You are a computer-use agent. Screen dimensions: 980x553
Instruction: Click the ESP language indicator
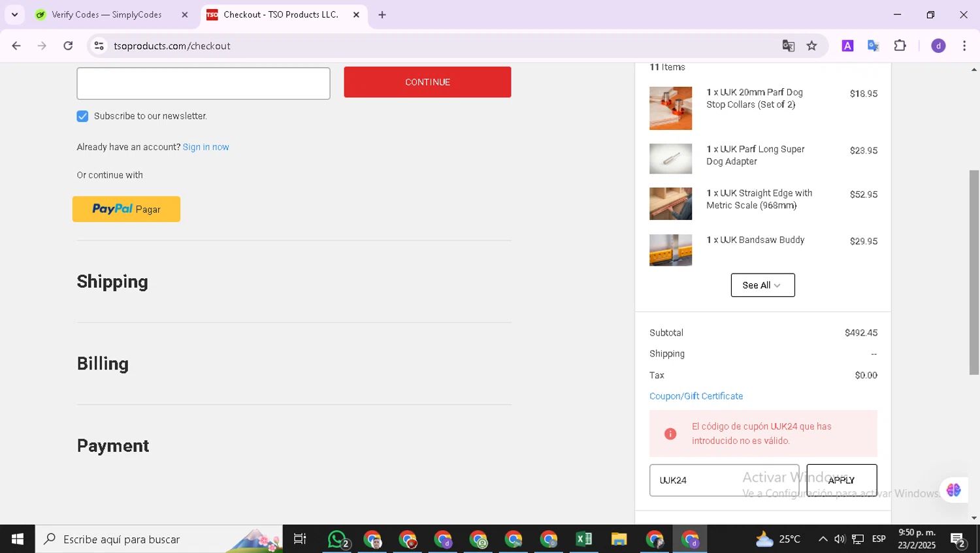point(879,539)
